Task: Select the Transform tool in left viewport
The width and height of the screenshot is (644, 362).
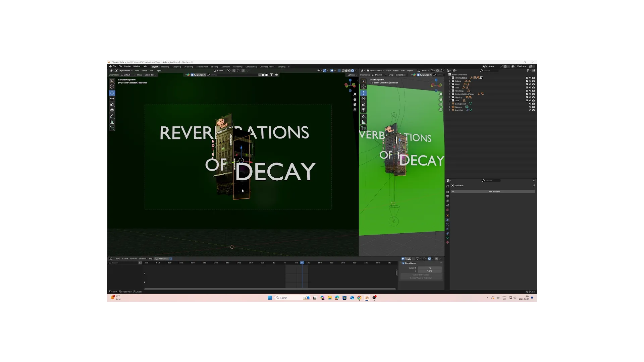Action: pos(112,110)
